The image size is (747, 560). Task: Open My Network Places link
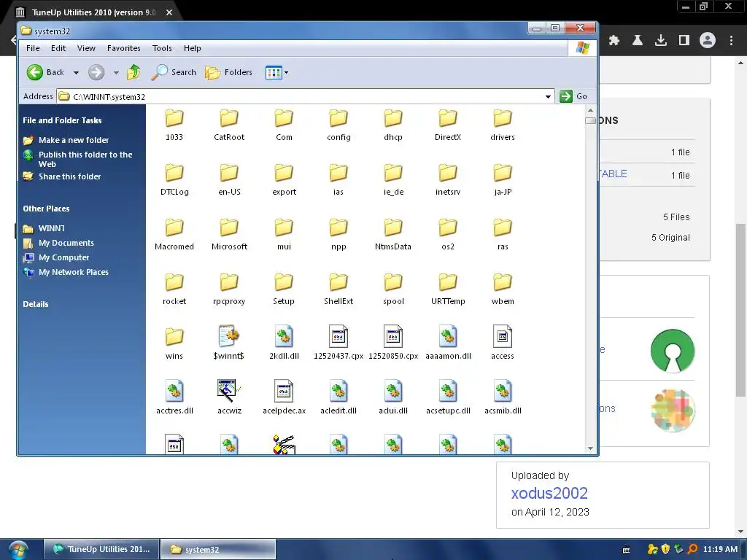[66, 273]
